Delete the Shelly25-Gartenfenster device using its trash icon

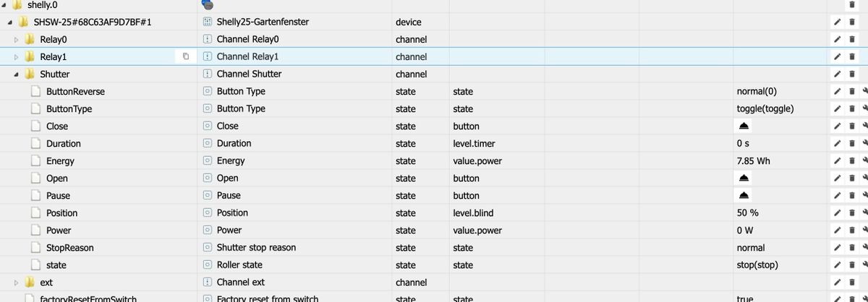pyautogui.click(x=852, y=22)
